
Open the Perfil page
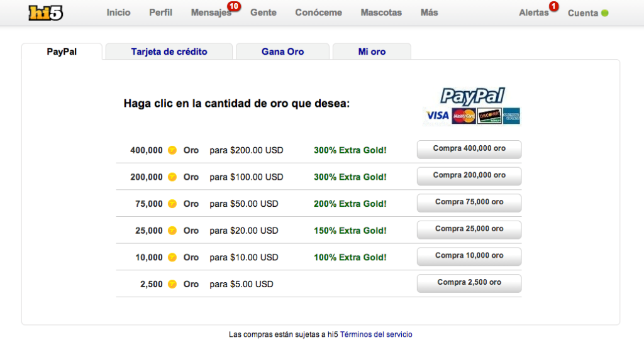pos(160,13)
